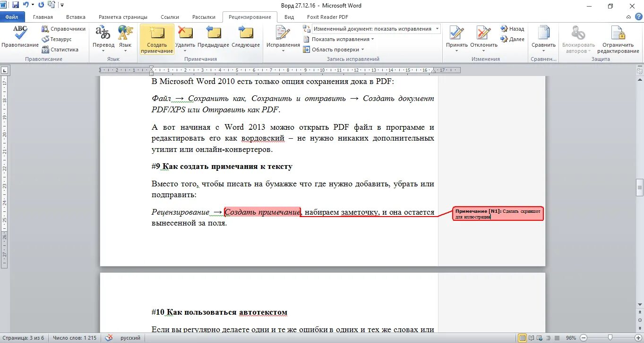The height and width of the screenshot is (343, 644).
Task: Switch to Разметка страницы tab
Action: click(123, 17)
